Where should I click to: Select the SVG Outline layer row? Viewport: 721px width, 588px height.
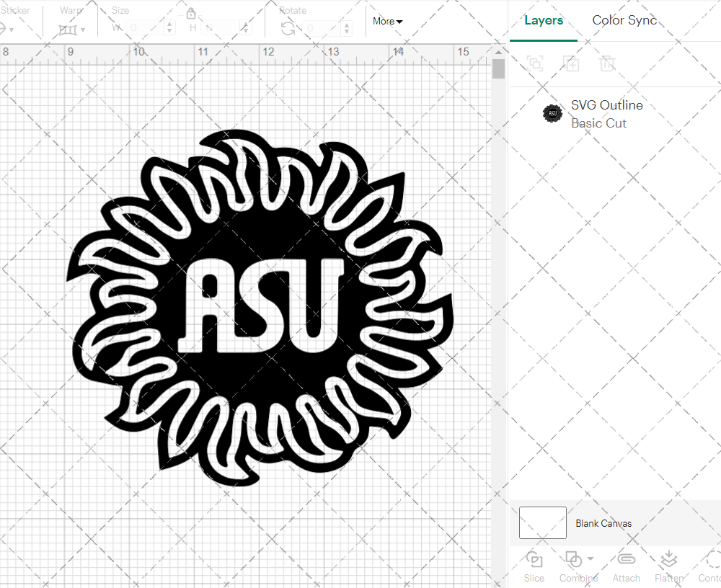(606, 113)
